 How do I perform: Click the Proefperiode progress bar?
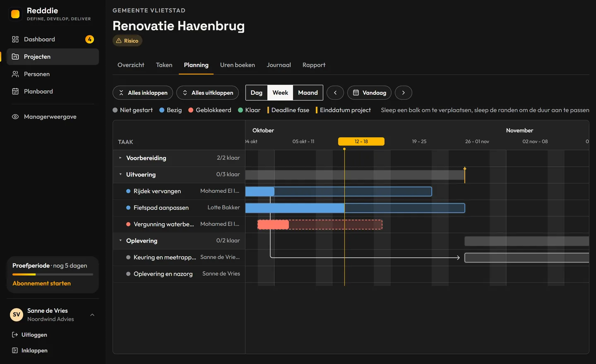pyautogui.click(x=53, y=274)
